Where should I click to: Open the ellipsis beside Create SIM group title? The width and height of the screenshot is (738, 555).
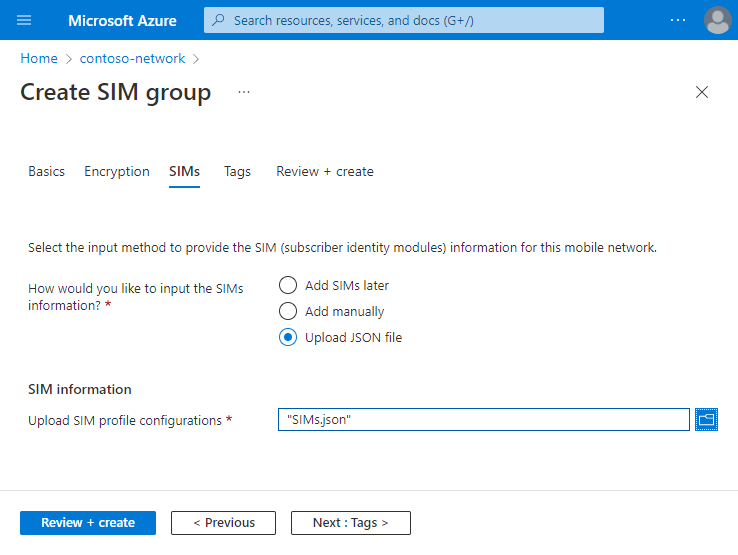point(244,92)
